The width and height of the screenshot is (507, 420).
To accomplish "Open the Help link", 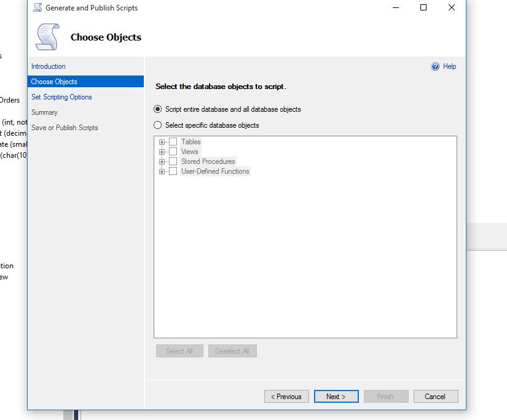I will pos(449,66).
